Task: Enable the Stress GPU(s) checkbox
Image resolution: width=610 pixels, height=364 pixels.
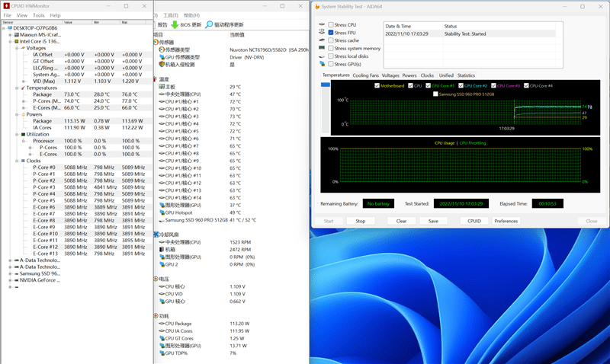Action: [x=331, y=64]
